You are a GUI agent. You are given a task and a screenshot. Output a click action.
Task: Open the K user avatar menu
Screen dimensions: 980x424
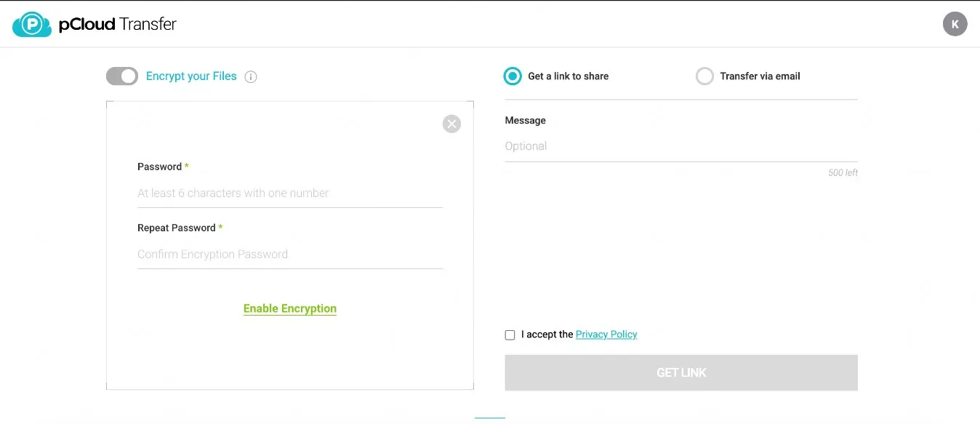click(955, 24)
